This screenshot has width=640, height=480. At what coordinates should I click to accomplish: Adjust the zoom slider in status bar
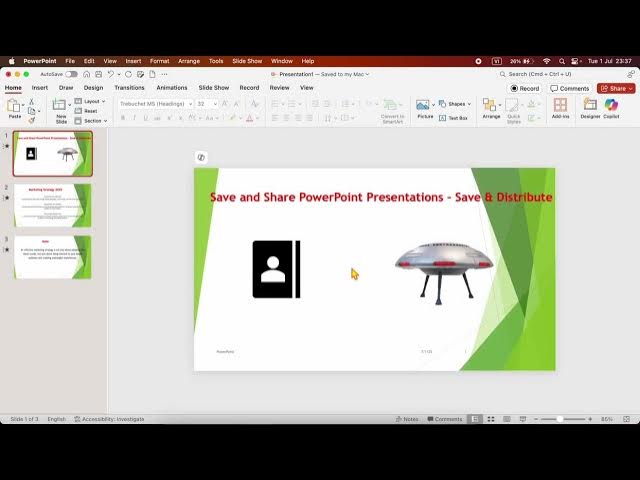point(559,419)
